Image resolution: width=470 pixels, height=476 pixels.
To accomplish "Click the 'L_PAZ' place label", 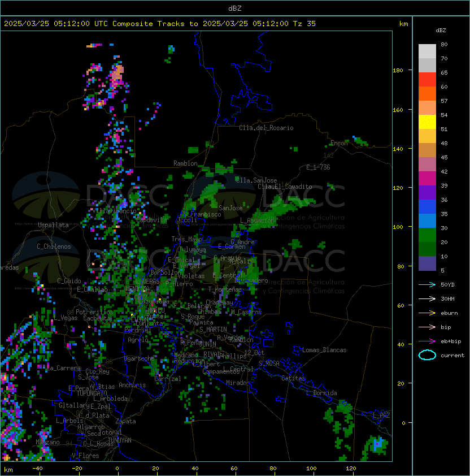I will coord(381,416).
